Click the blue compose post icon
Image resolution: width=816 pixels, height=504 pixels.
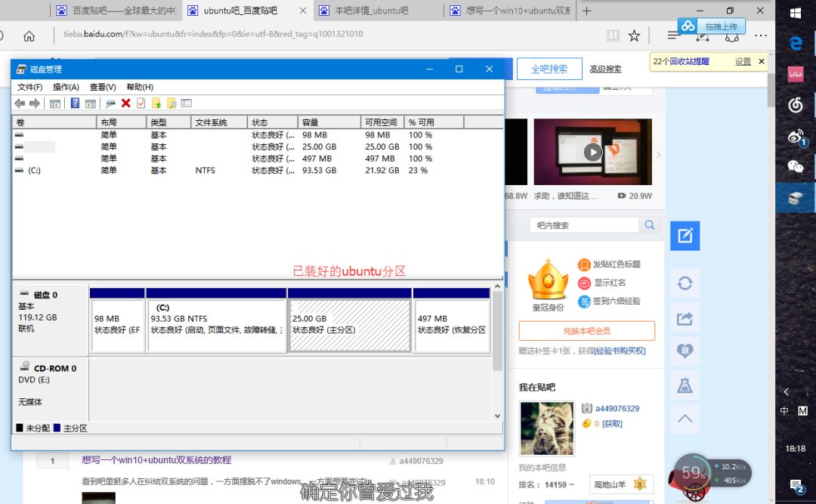(x=685, y=236)
